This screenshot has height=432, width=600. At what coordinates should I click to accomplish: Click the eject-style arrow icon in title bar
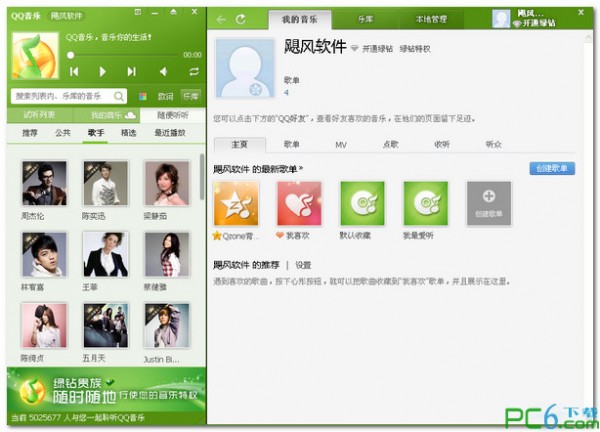tap(173, 12)
